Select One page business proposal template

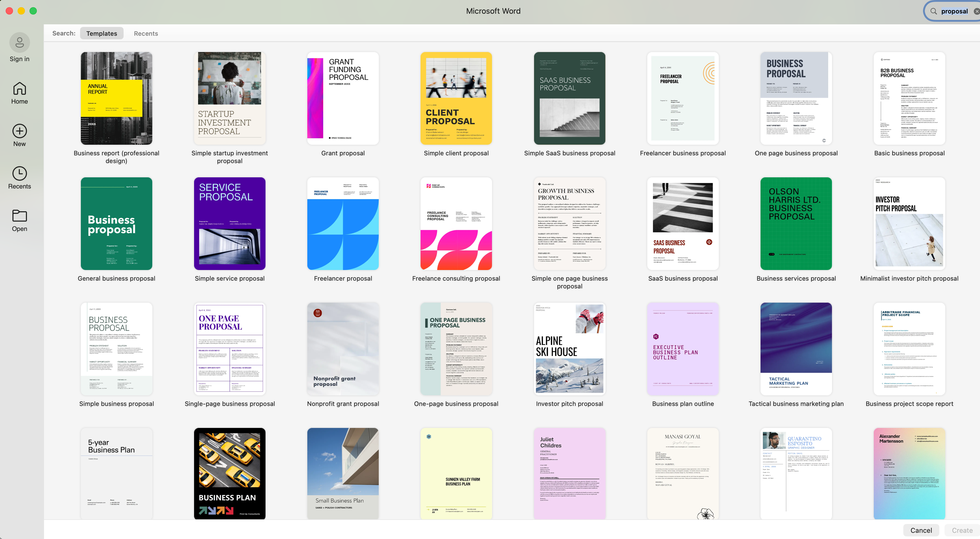tap(796, 98)
